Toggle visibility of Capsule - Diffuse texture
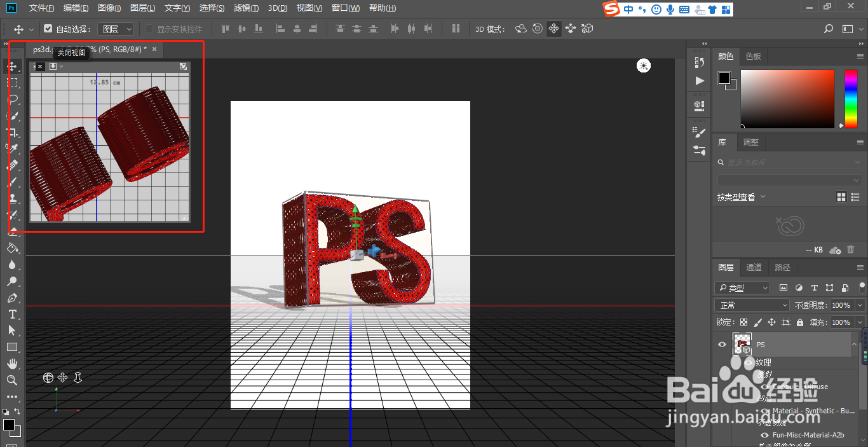The image size is (868, 447). [765, 387]
